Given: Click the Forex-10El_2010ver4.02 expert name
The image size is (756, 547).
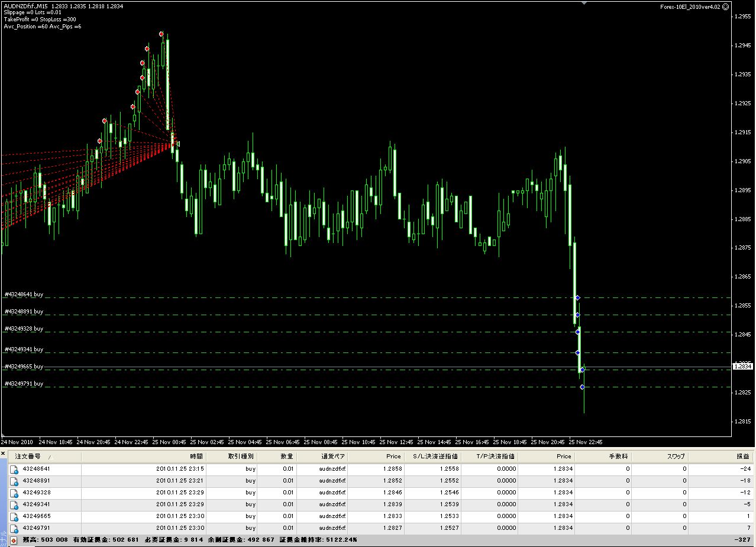Looking at the screenshot, I should pos(690,7).
